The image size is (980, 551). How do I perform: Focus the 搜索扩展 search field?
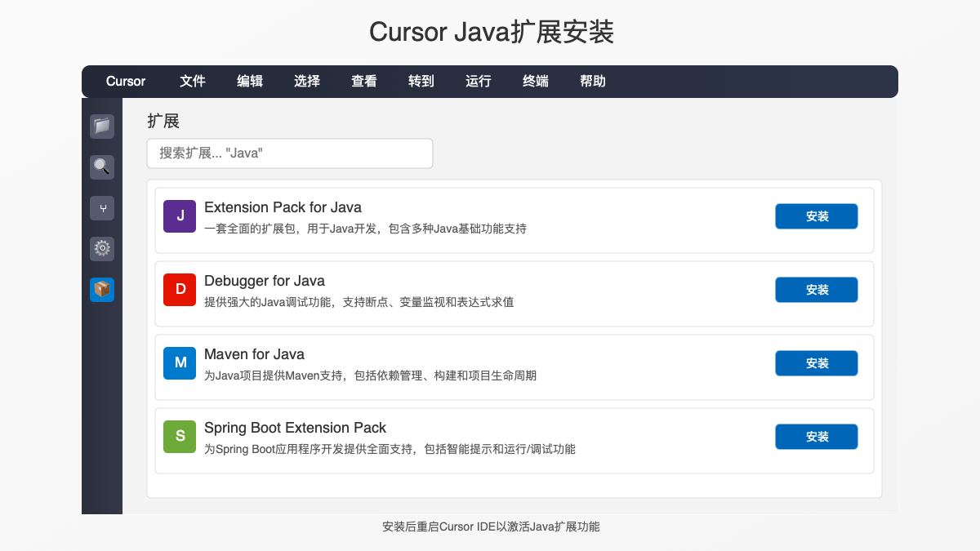(290, 153)
